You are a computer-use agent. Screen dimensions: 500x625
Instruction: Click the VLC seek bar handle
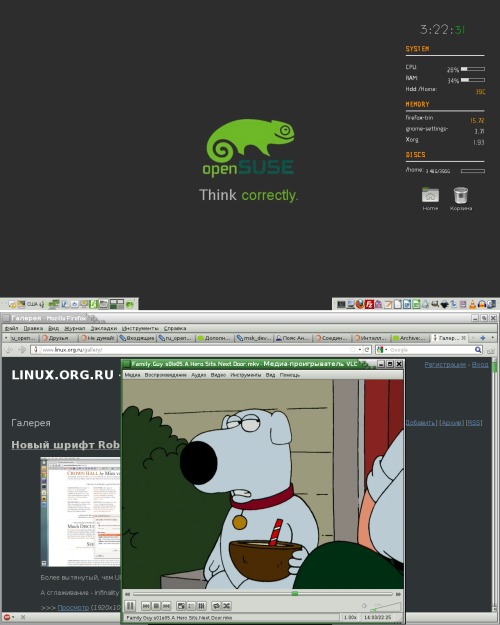[294, 594]
